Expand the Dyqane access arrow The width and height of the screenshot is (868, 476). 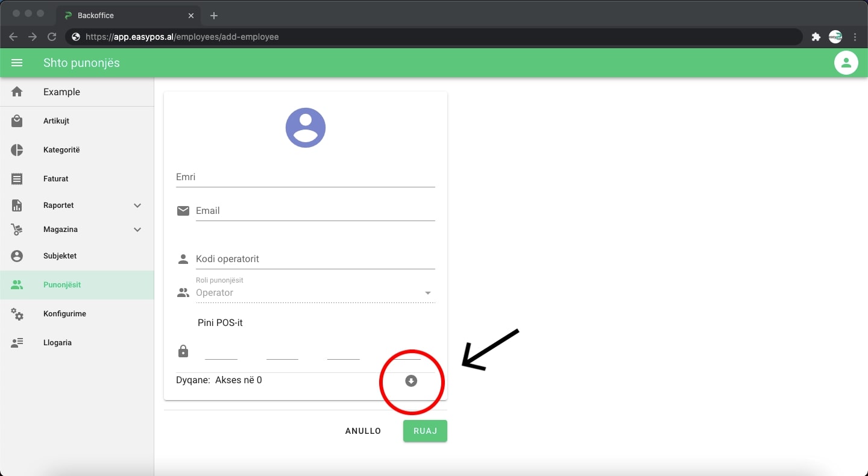(411, 381)
